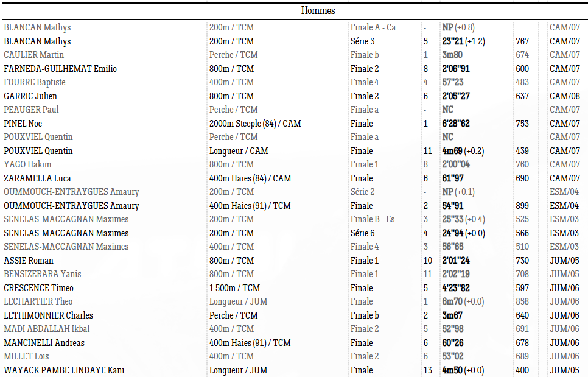The width and height of the screenshot is (588, 377).
Task: Select YAGO Hakim name
Action: pos(27,164)
